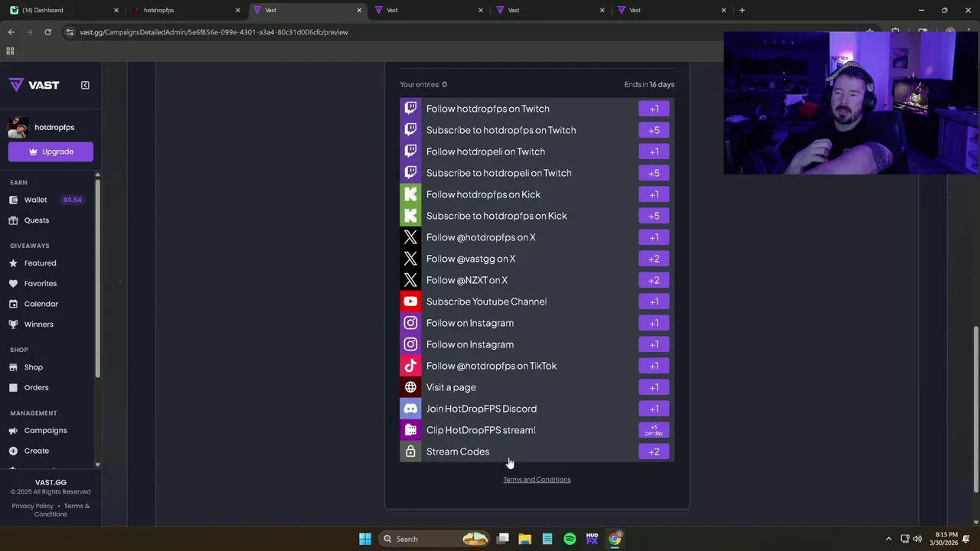Go back in the browser
This screenshot has height=551, width=980.
tap(11, 32)
